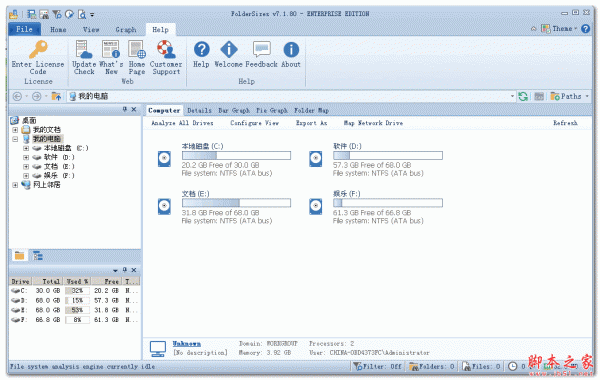Click the Folders count status icon
The image size is (600, 380).
(x=414, y=367)
